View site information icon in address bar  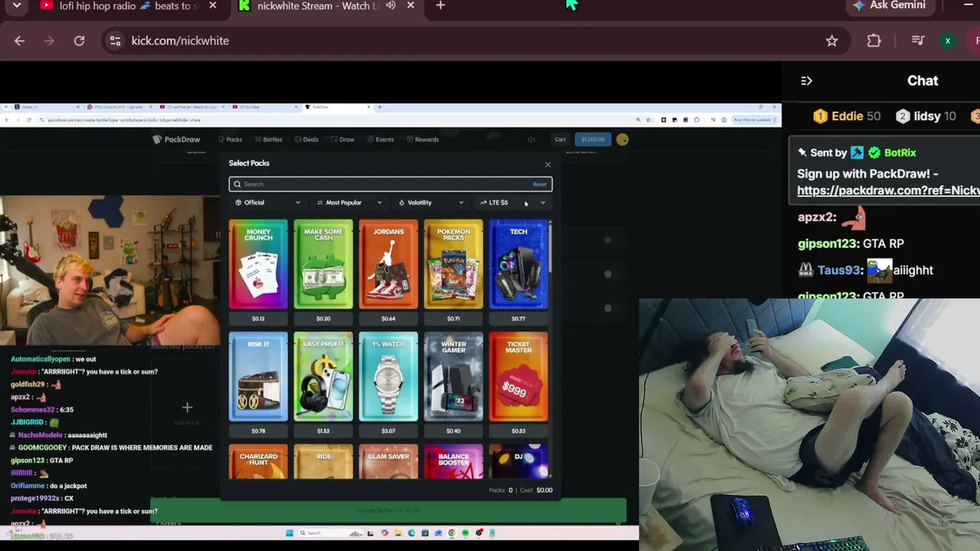point(116,41)
